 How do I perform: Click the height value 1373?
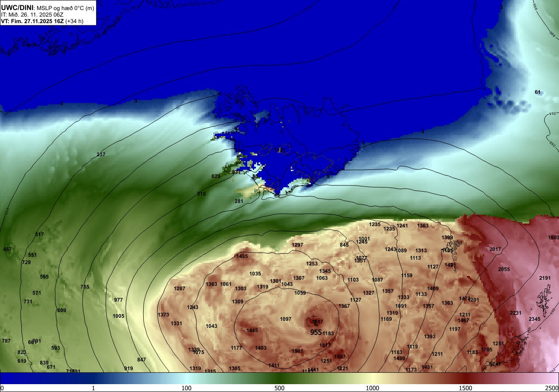(163, 315)
